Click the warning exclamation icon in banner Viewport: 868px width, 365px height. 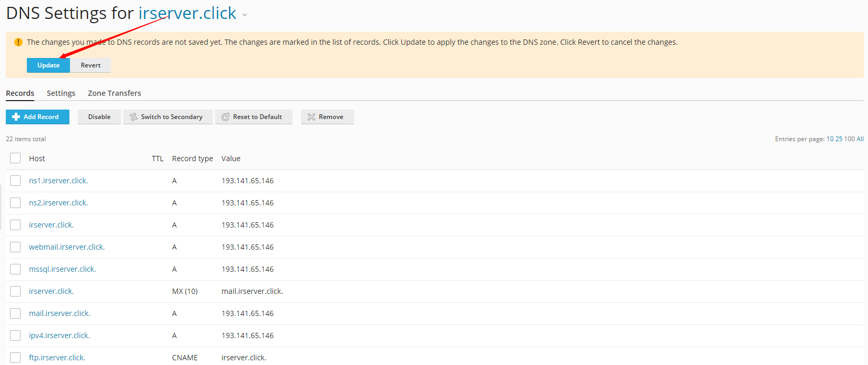(x=18, y=42)
